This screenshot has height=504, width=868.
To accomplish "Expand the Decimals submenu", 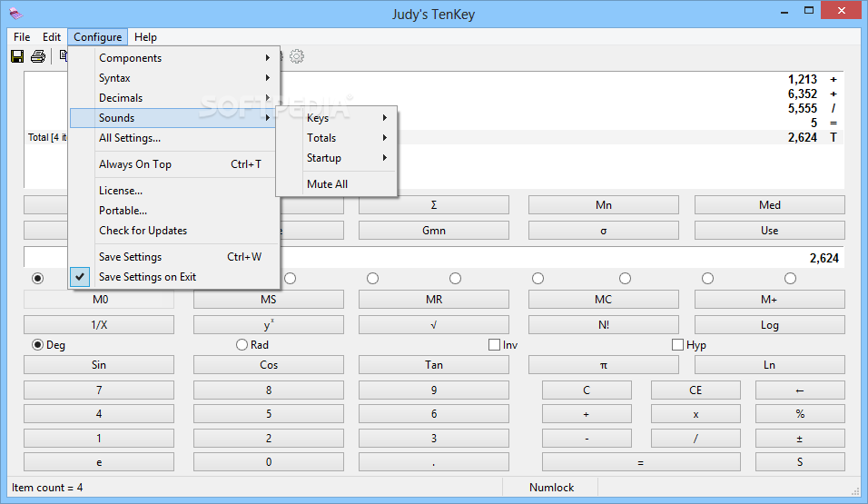I will pyautogui.click(x=174, y=98).
